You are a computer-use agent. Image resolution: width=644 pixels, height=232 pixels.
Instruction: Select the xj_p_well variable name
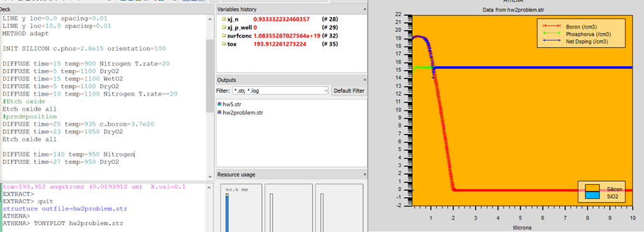click(x=240, y=27)
